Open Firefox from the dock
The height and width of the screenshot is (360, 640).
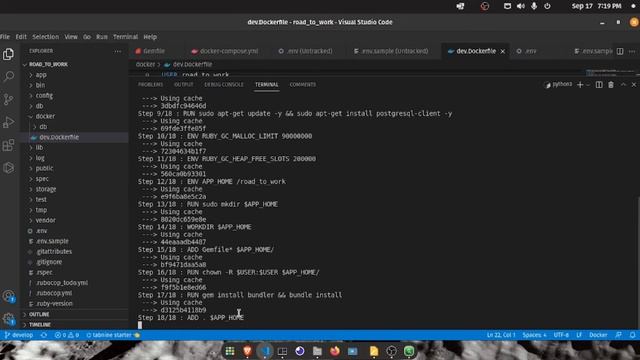(x=335, y=351)
